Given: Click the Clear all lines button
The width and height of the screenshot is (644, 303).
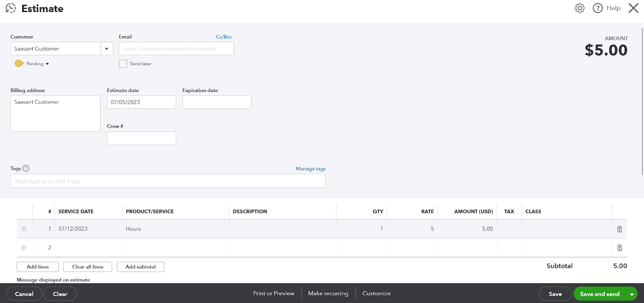Looking at the screenshot, I should coord(88,267).
